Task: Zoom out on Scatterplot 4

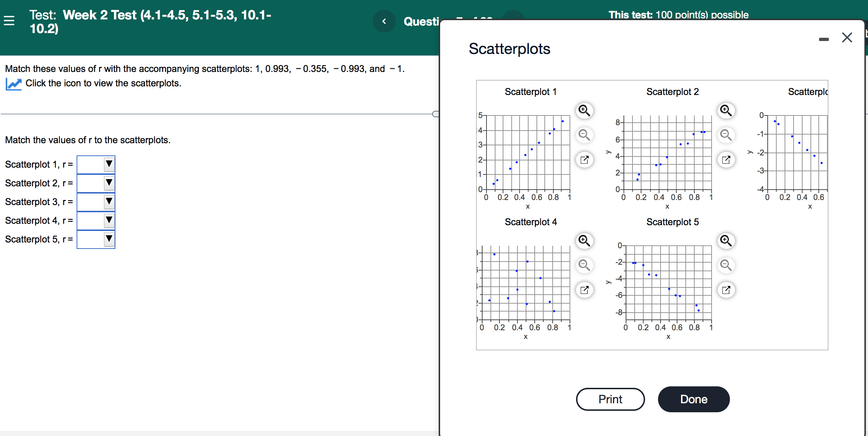Action: click(x=584, y=265)
